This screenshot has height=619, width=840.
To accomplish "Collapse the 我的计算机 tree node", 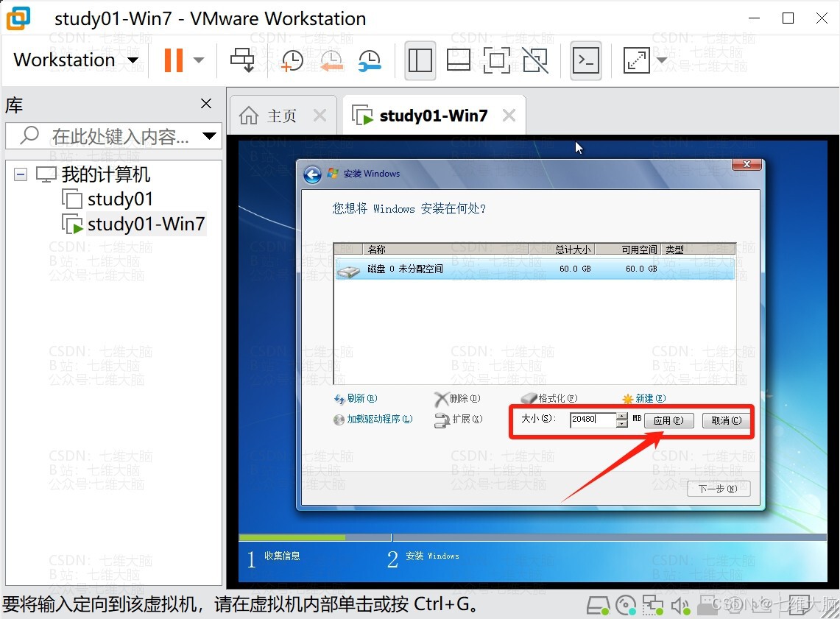I will click(x=21, y=174).
